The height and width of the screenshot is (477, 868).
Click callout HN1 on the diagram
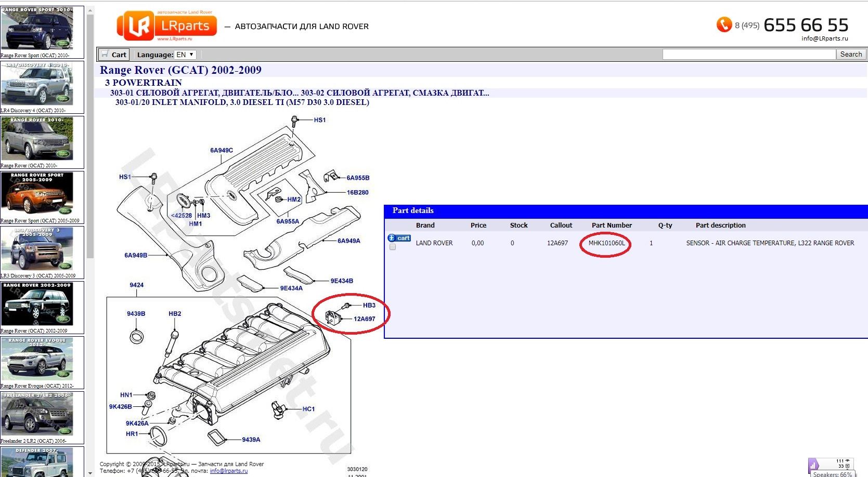click(126, 395)
